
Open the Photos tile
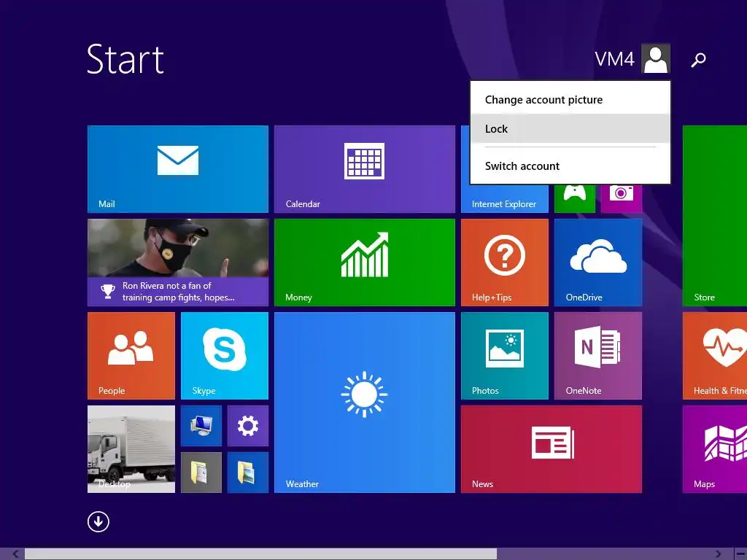(505, 356)
